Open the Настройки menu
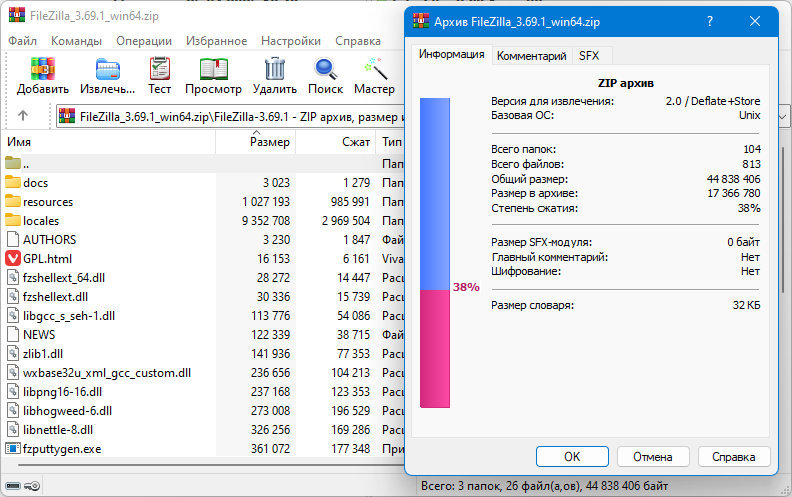The width and height of the screenshot is (792, 497). (x=291, y=41)
